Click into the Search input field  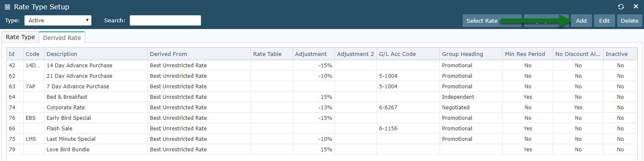(x=165, y=20)
